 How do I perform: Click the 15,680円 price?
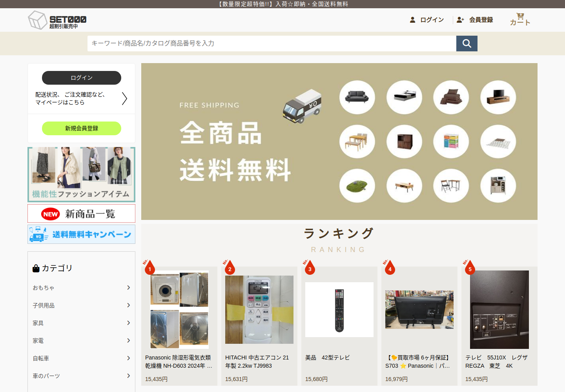[316, 379]
